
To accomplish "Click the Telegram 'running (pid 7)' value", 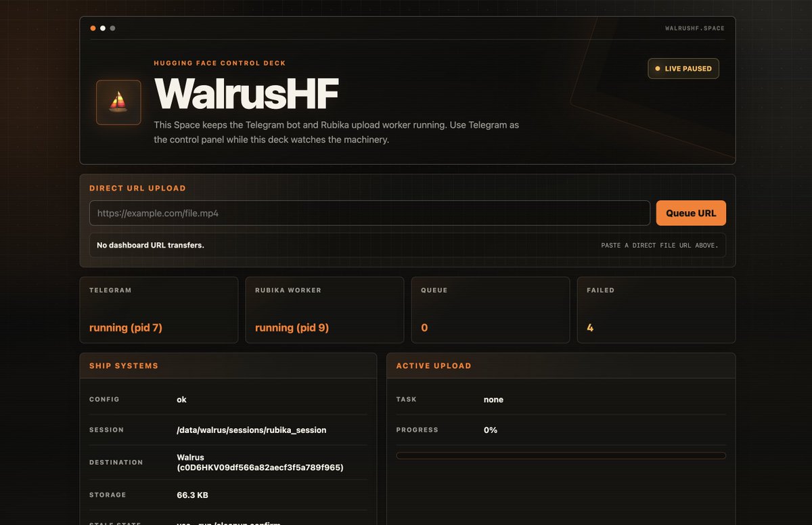I will coord(126,327).
